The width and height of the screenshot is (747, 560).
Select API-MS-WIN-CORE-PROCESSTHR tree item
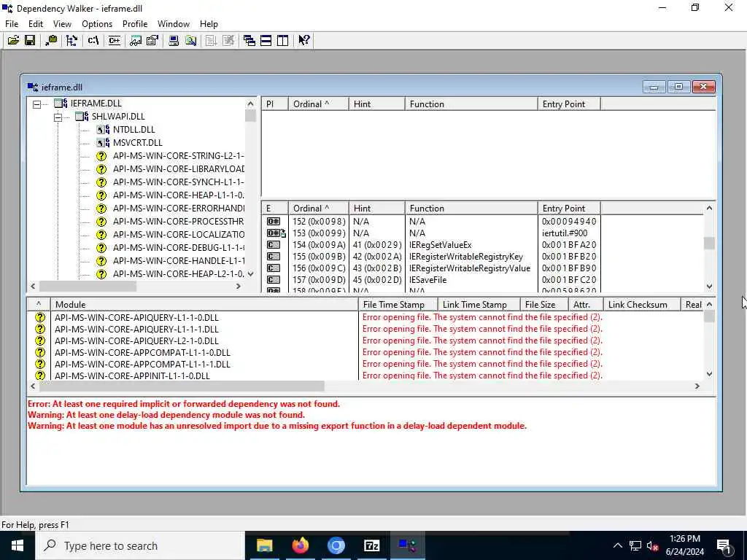(178, 222)
